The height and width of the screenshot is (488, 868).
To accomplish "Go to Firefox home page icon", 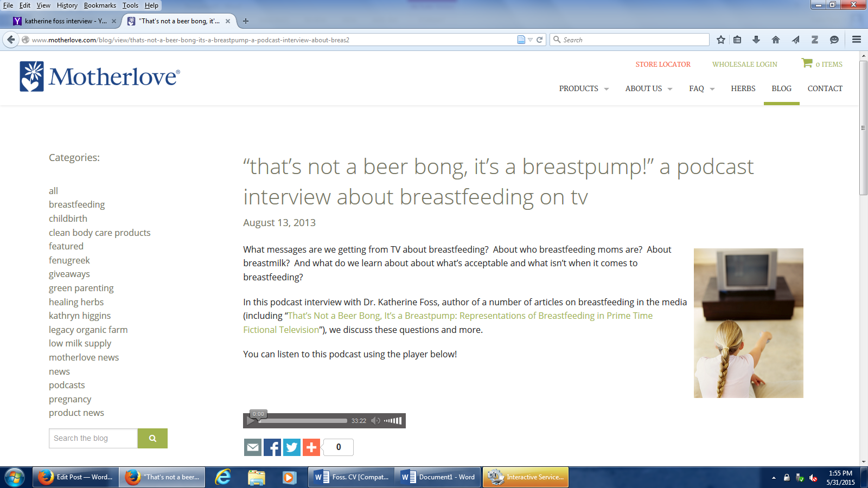I will (x=776, y=40).
